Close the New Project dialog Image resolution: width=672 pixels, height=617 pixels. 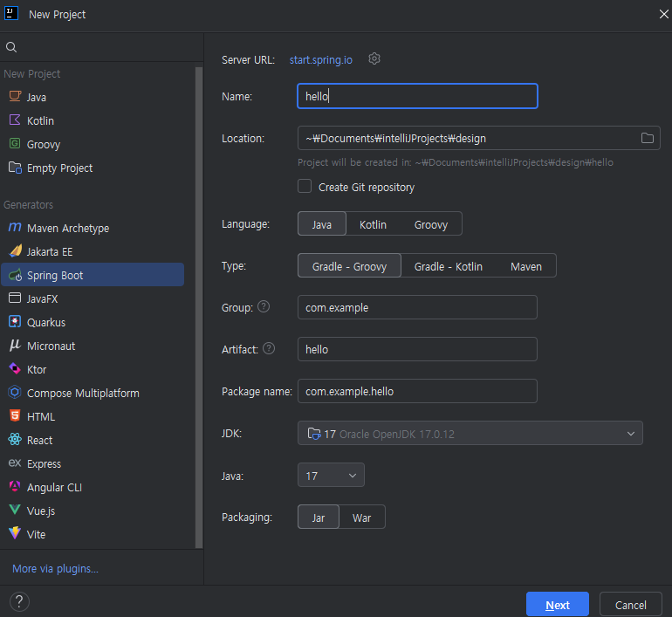663,14
